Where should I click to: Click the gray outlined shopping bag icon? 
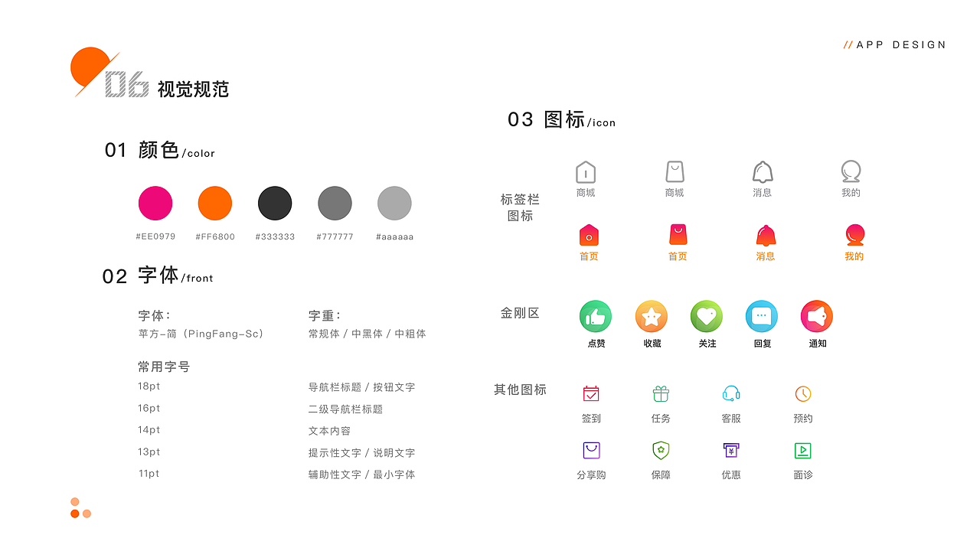coord(675,171)
